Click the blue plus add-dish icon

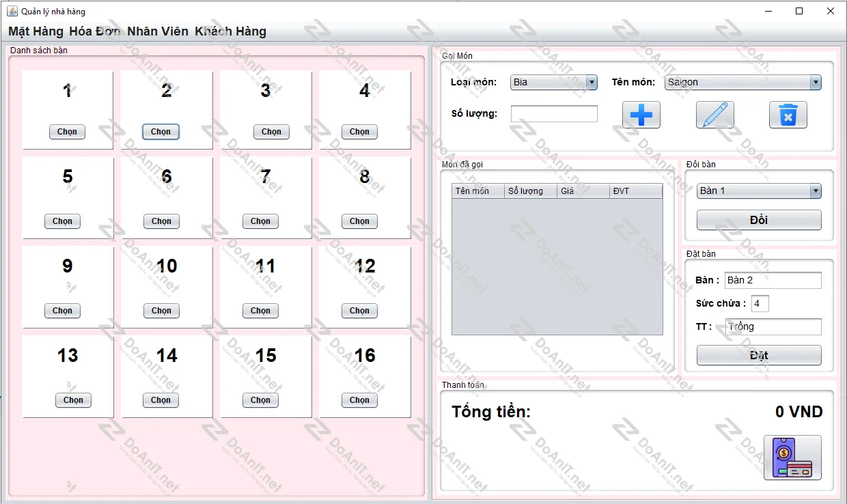pos(641,115)
